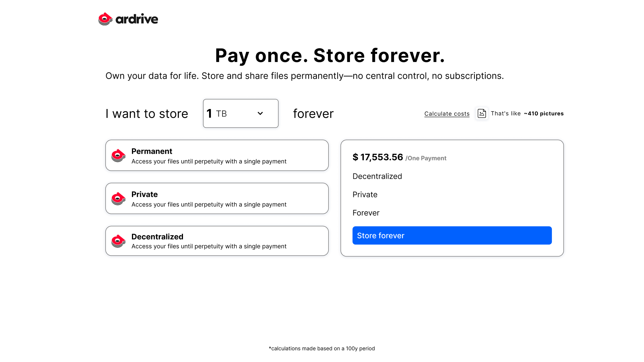Image resolution: width=644 pixels, height=362 pixels.
Task: Click the $ 17,553.56 price display
Action: pos(378,157)
